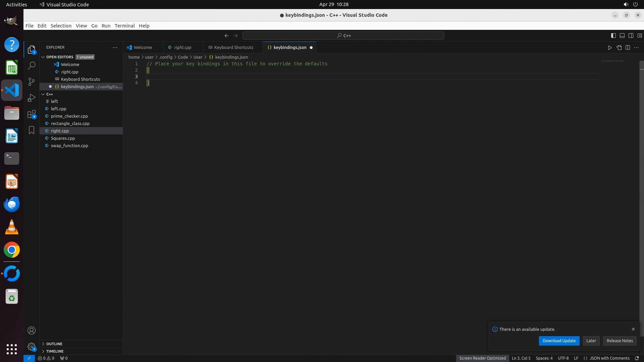Screen dimensions: 644x362
Task: Toggle the secondary side bar visibility
Action: coord(631,36)
